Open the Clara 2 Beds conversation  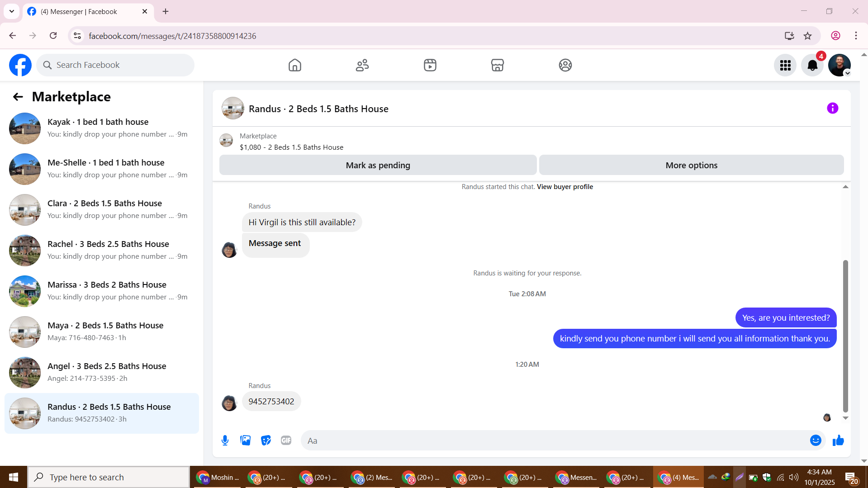102,210
